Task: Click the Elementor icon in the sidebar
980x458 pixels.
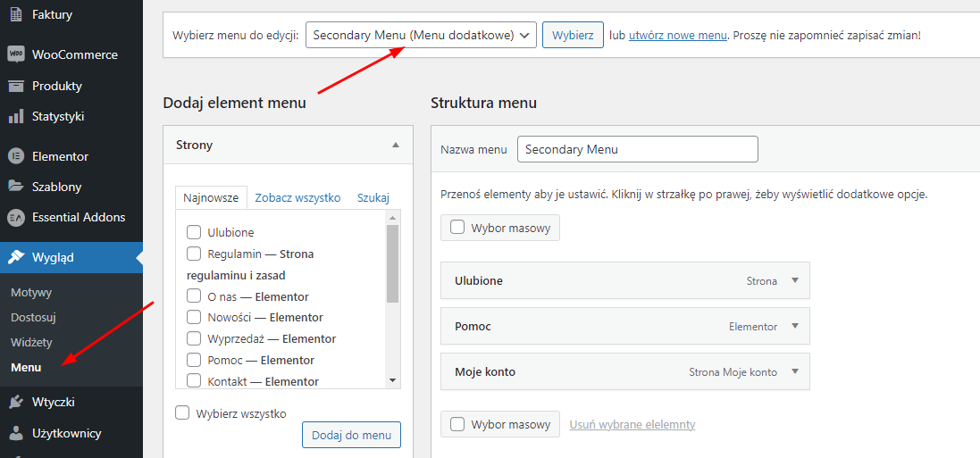Action: [x=16, y=156]
